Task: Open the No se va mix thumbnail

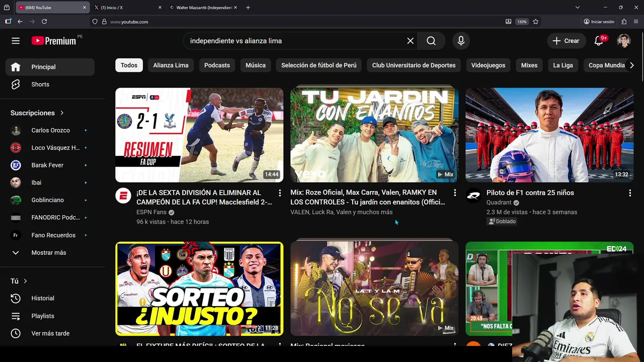Action: [374, 289]
